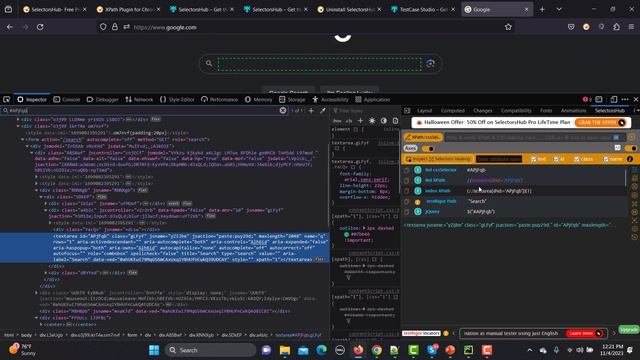Click the add new node plus icon
Viewport: 640px width, 360px height.
click(311, 111)
